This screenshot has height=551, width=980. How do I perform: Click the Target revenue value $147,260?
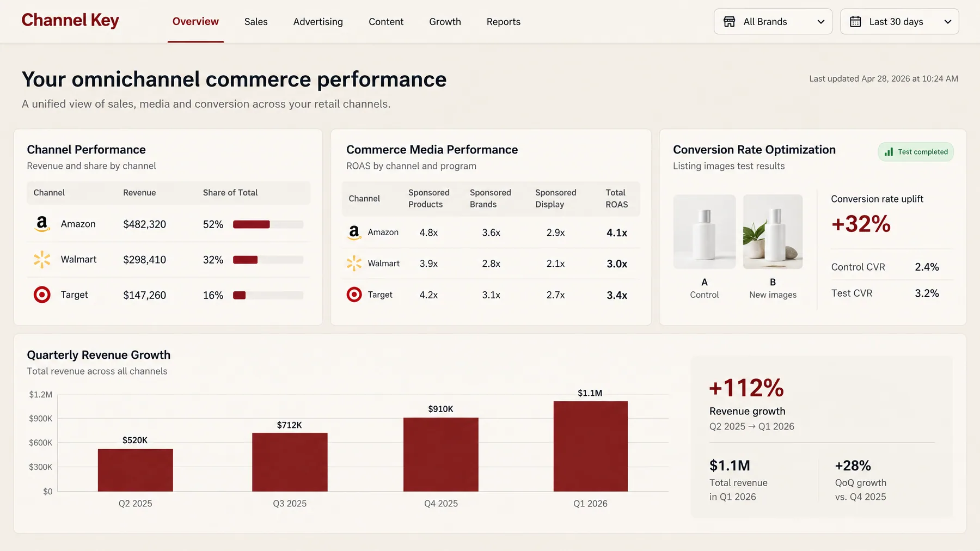click(x=144, y=295)
